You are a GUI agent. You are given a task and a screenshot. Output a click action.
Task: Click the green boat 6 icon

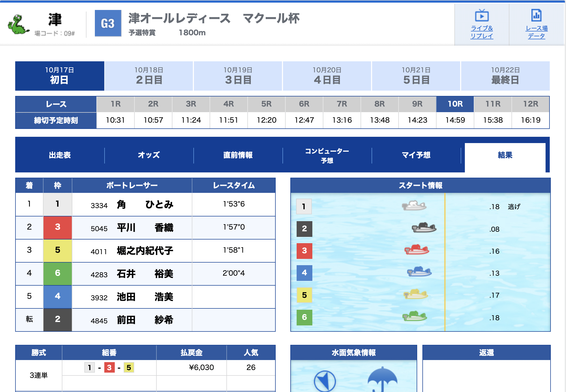[x=415, y=316]
